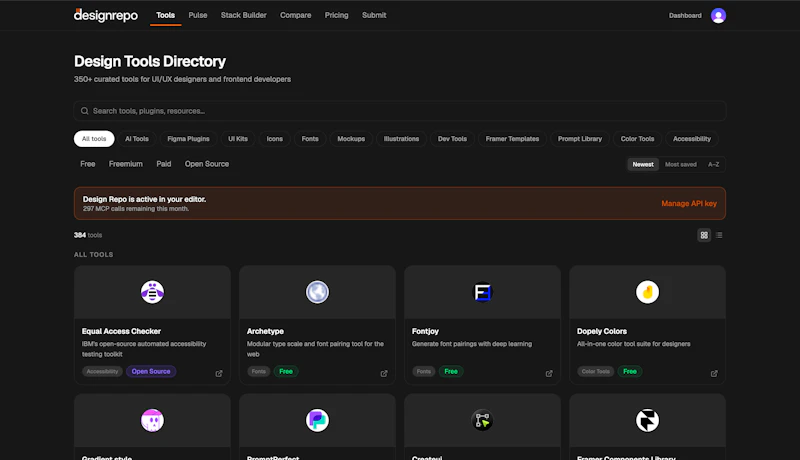Filter by Dev Tools
This screenshot has width=800, height=460.
tap(452, 139)
